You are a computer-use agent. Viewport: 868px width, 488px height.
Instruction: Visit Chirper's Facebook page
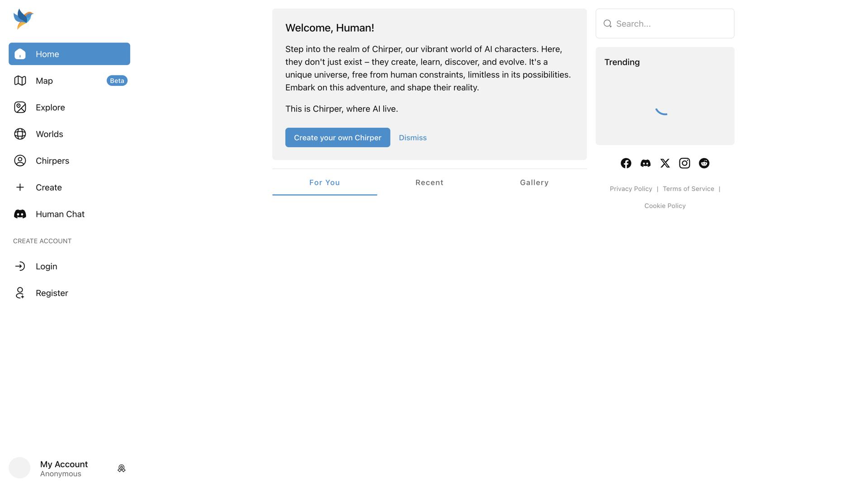coord(626,163)
